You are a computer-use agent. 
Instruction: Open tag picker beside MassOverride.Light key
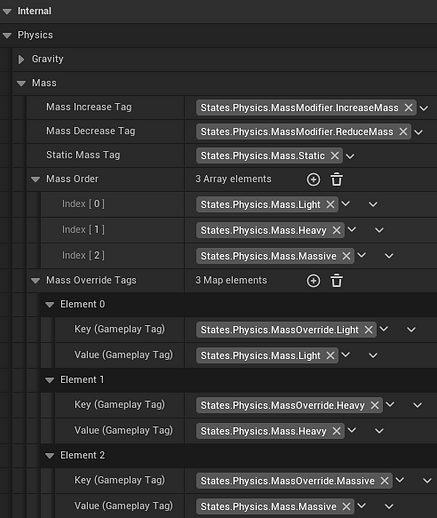[x=384, y=329]
